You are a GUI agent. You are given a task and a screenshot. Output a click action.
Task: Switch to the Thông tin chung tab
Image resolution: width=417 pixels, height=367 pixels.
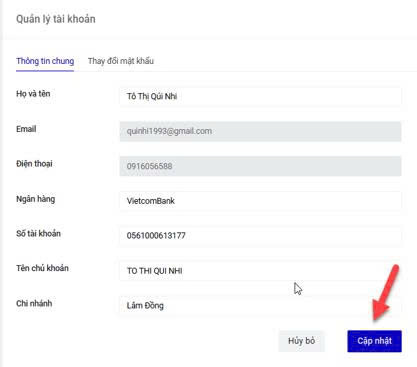pos(45,61)
